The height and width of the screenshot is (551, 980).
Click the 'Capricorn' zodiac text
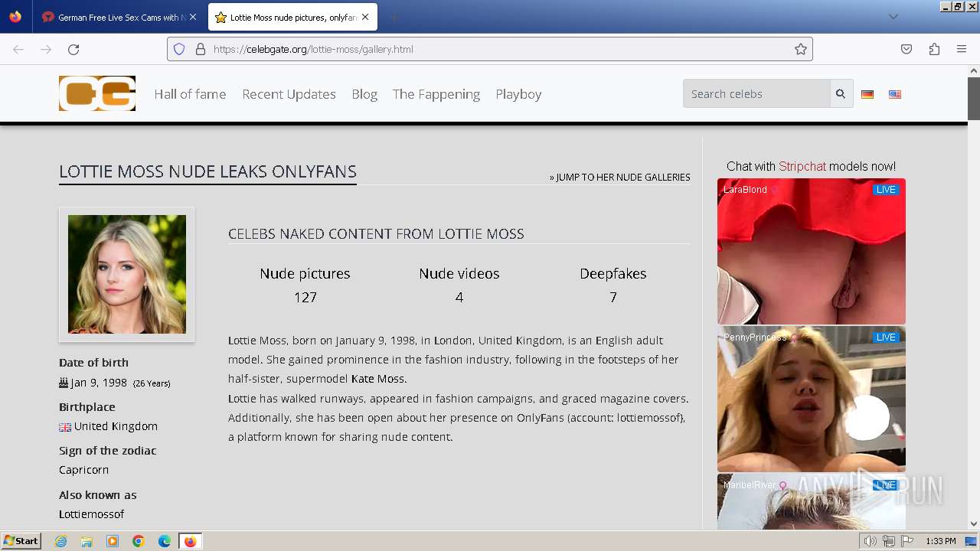tap(83, 470)
